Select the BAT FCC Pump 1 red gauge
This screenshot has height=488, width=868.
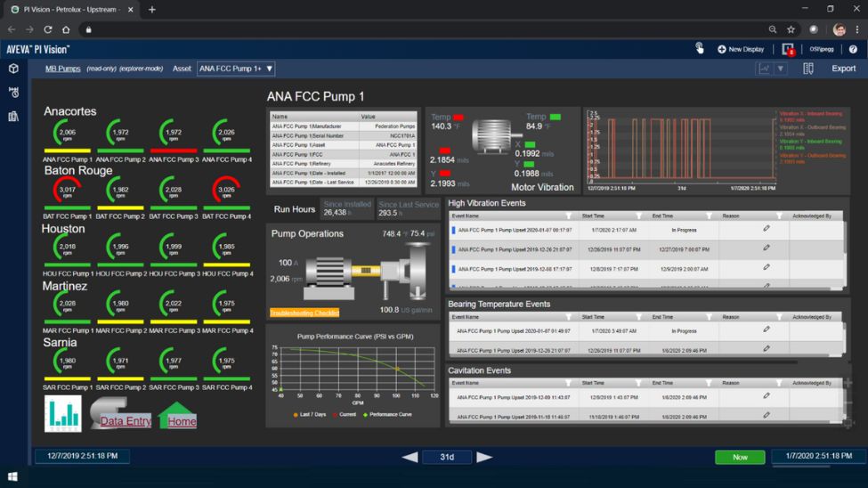[67, 190]
